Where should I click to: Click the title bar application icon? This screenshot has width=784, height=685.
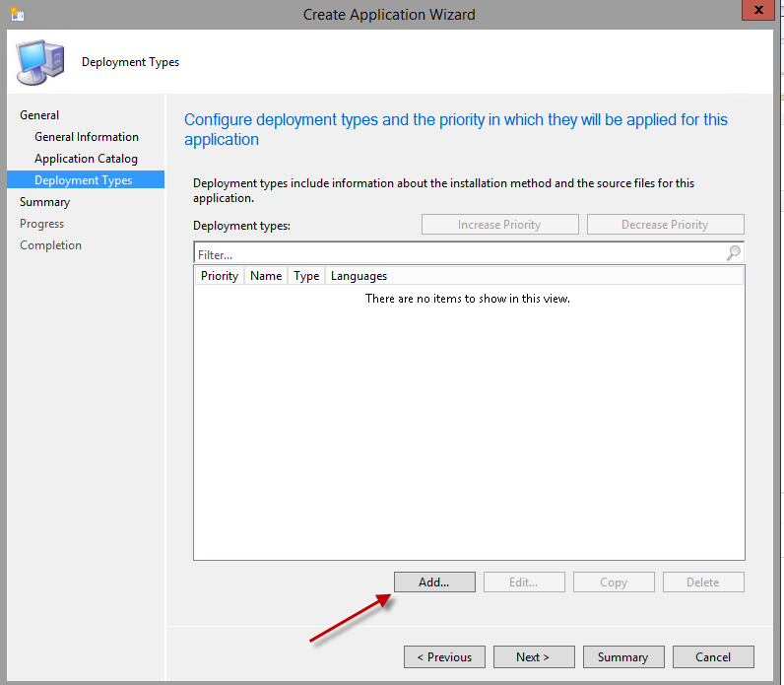coord(17,15)
